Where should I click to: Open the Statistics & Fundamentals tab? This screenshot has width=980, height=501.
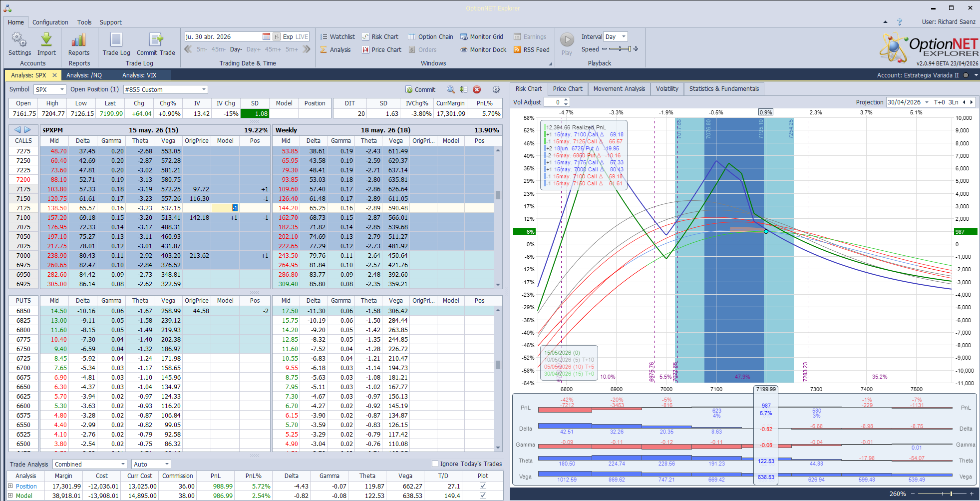tap(724, 89)
